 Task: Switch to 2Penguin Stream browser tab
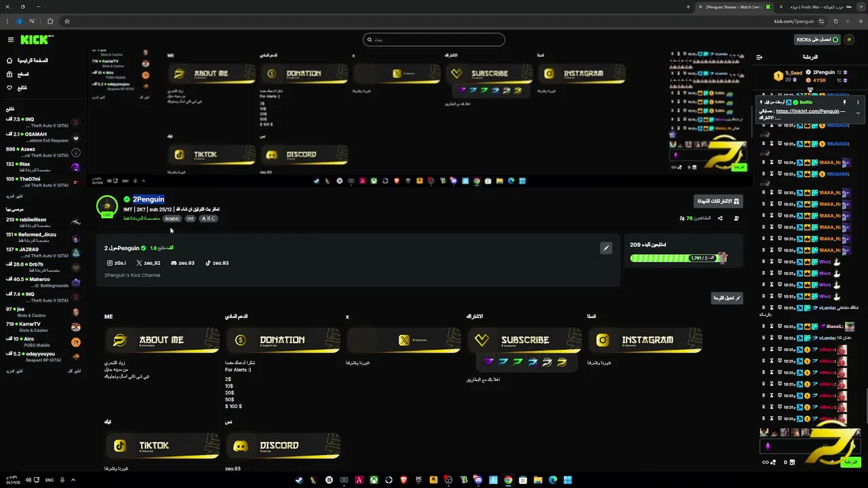(x=734, y=7)
